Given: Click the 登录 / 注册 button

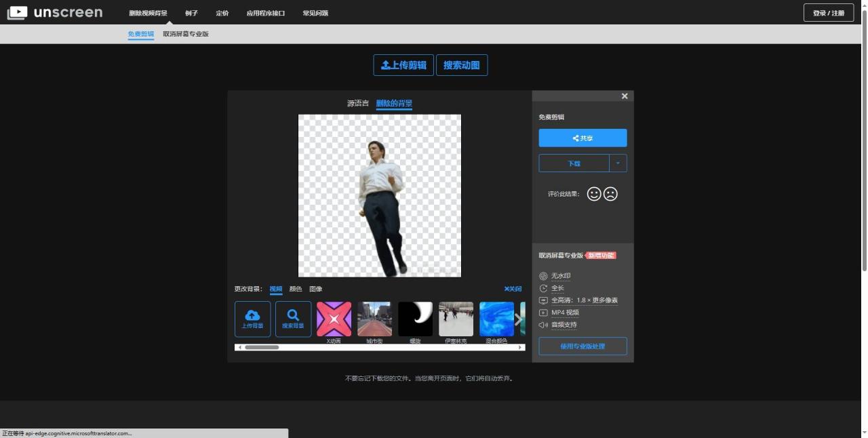Looking at the screenshot, I should click(x=829, y=13).
